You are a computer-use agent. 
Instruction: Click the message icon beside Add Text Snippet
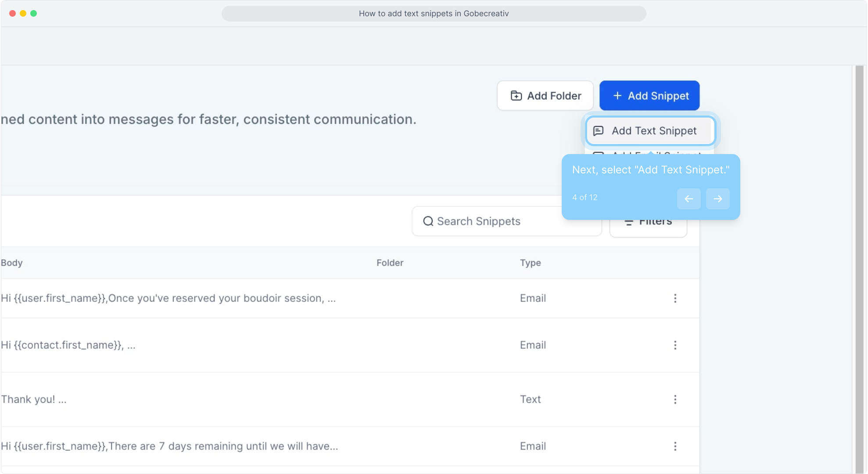point(598,131)
